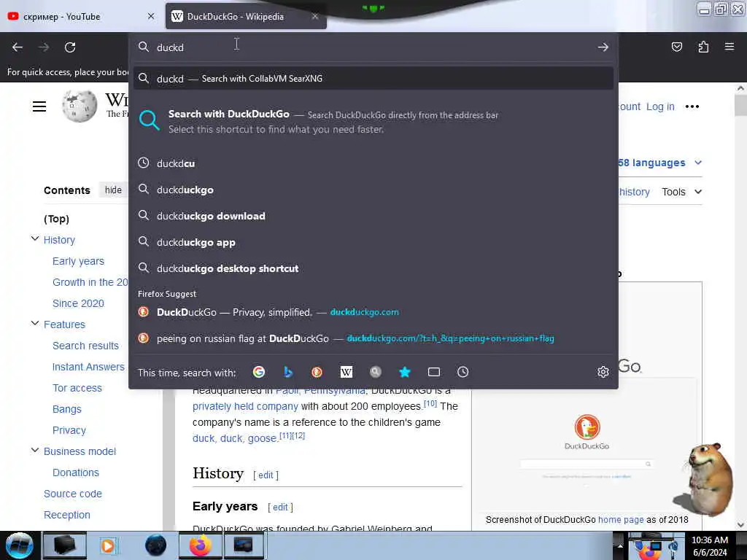Search this time with Google
The width and height of the screenshot is (747, 560).
pyautogui.click(x=259, y=372)
